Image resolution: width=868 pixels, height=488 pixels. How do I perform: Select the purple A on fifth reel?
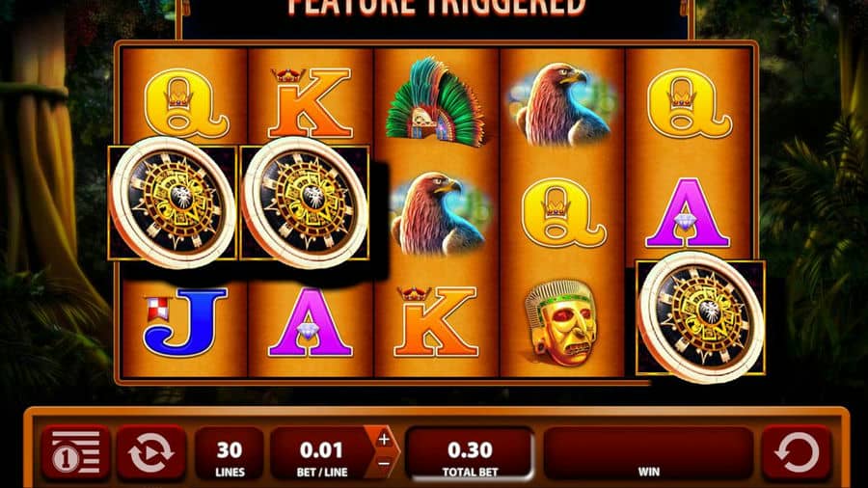687,213
